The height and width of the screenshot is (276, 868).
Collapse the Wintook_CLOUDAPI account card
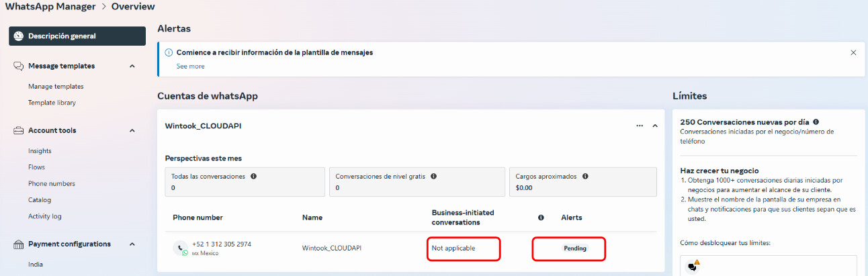pos(655,126)
